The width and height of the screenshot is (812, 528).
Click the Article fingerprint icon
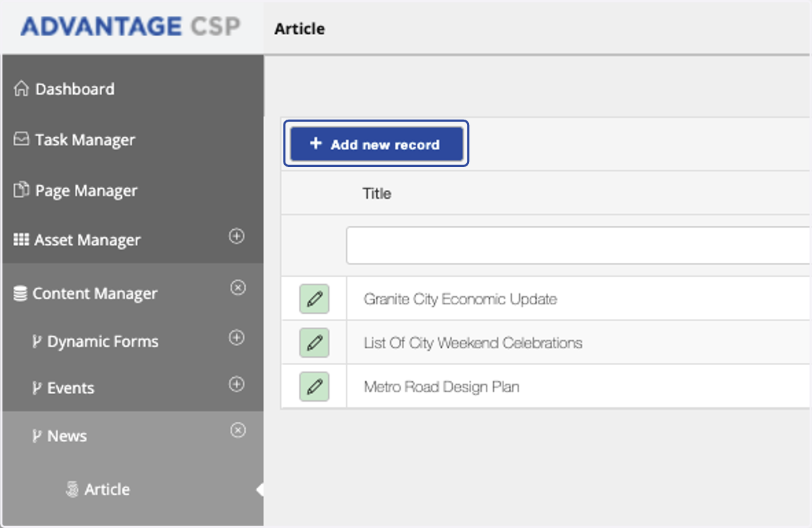point(72,489)
